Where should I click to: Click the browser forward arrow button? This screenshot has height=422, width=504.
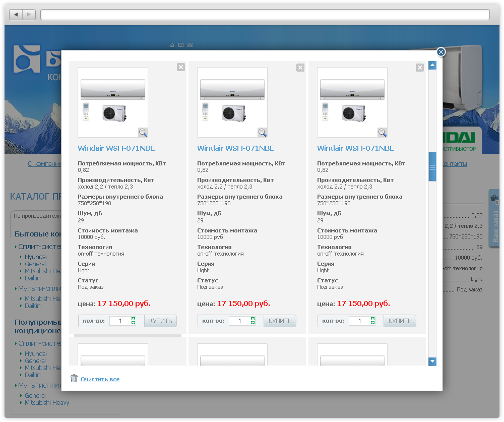point(29,15)
